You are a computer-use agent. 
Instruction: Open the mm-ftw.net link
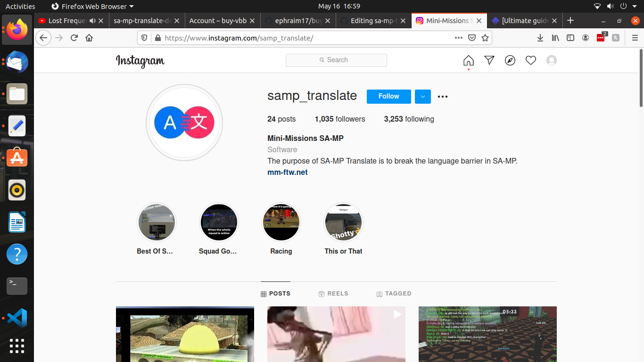(288, 173)
